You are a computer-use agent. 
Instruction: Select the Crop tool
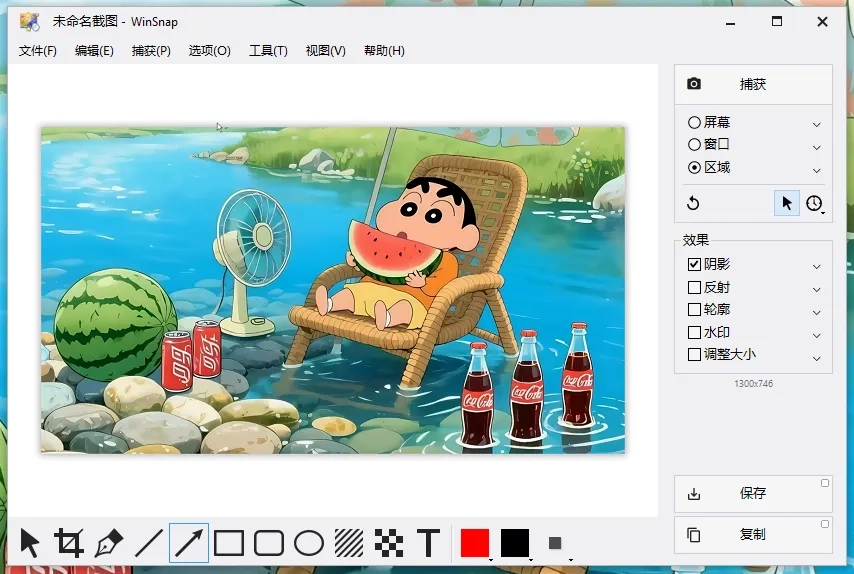coord(69,543)
